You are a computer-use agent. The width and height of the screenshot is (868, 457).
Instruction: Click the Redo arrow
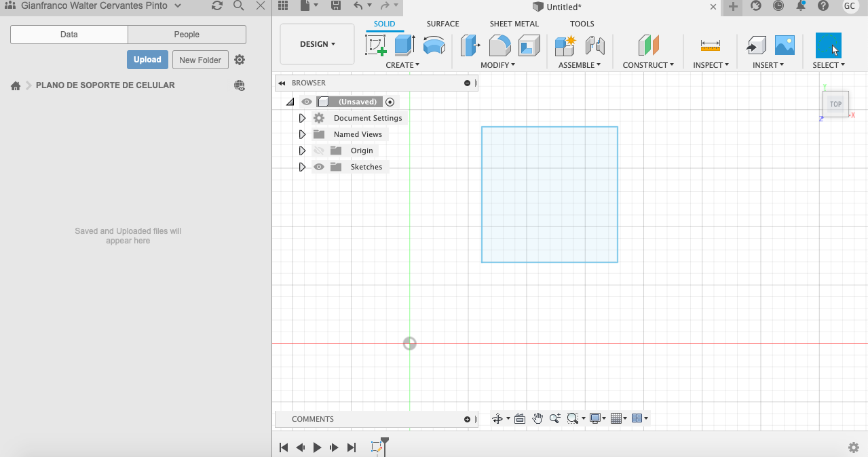[385, 6]
